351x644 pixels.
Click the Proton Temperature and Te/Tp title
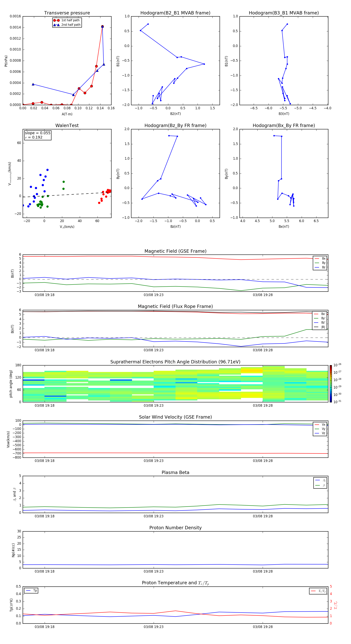click(x=175, y=583)
